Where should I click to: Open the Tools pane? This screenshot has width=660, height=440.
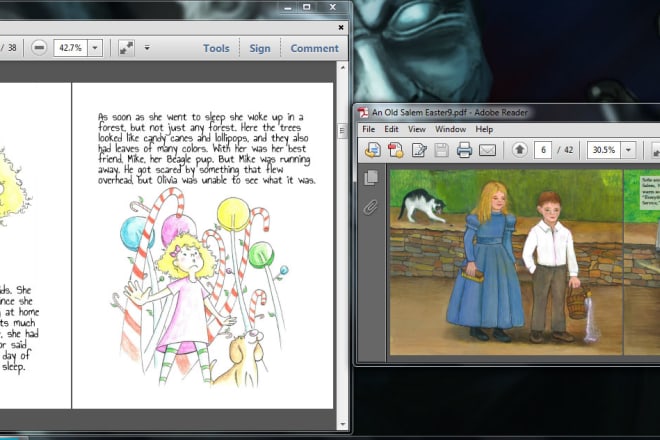[216, 48]
